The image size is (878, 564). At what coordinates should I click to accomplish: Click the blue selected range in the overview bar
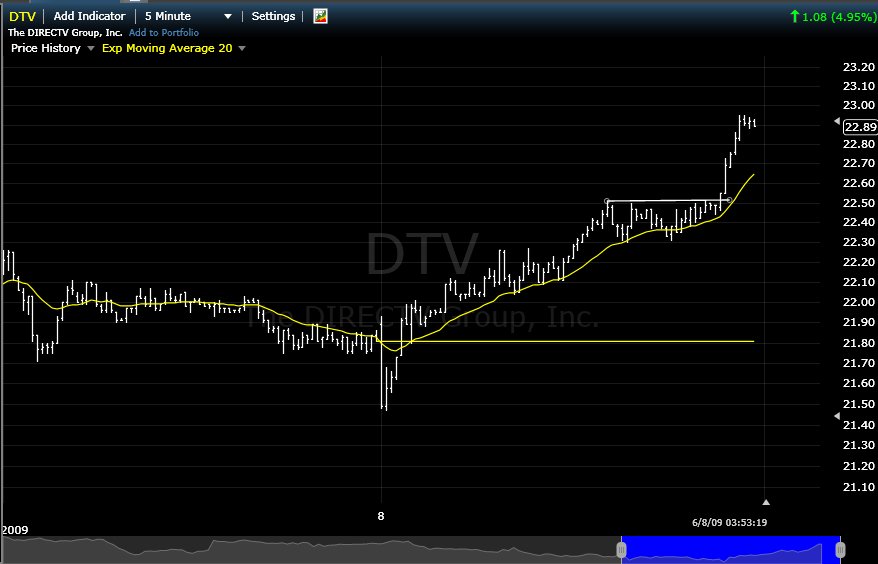[x=731, y=549]
